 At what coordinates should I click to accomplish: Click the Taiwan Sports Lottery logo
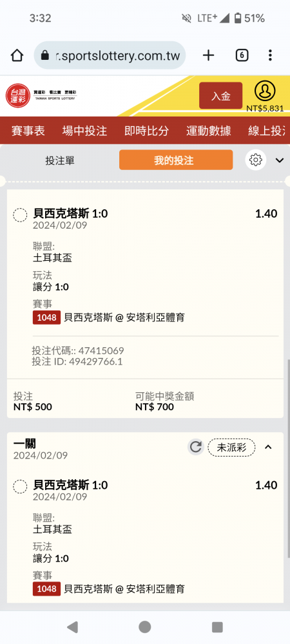41,96
